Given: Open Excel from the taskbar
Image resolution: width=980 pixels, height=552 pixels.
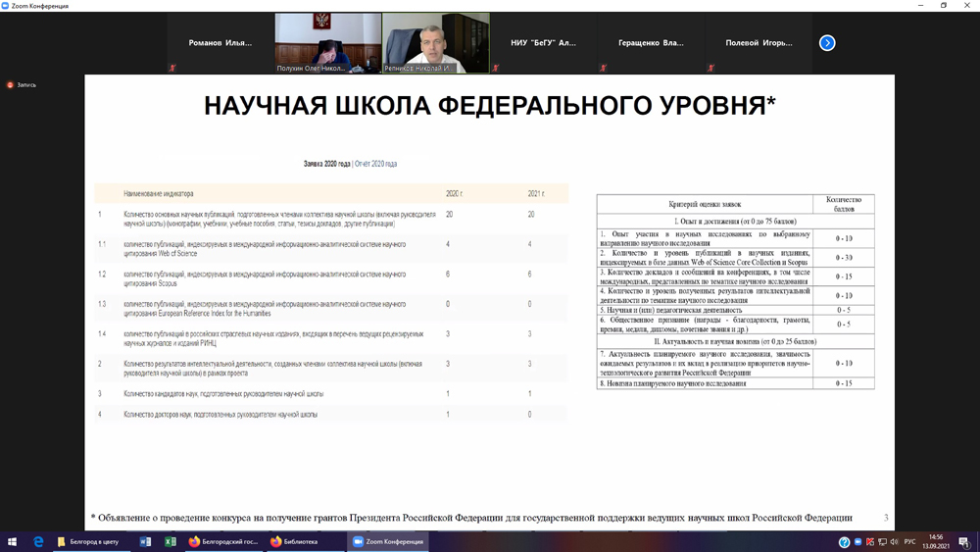Looking at the screenshot, I should [171, 541].
